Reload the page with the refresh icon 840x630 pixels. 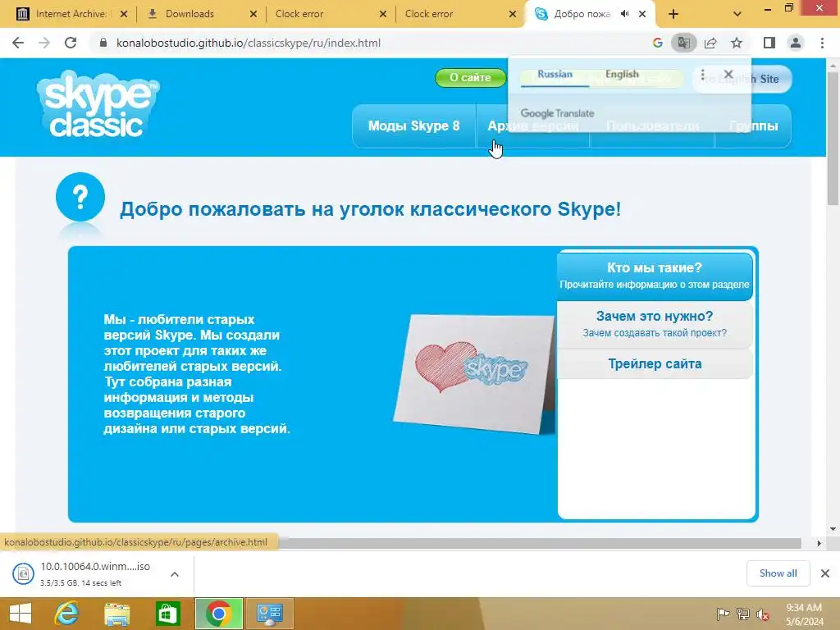[x=71, y=43]
